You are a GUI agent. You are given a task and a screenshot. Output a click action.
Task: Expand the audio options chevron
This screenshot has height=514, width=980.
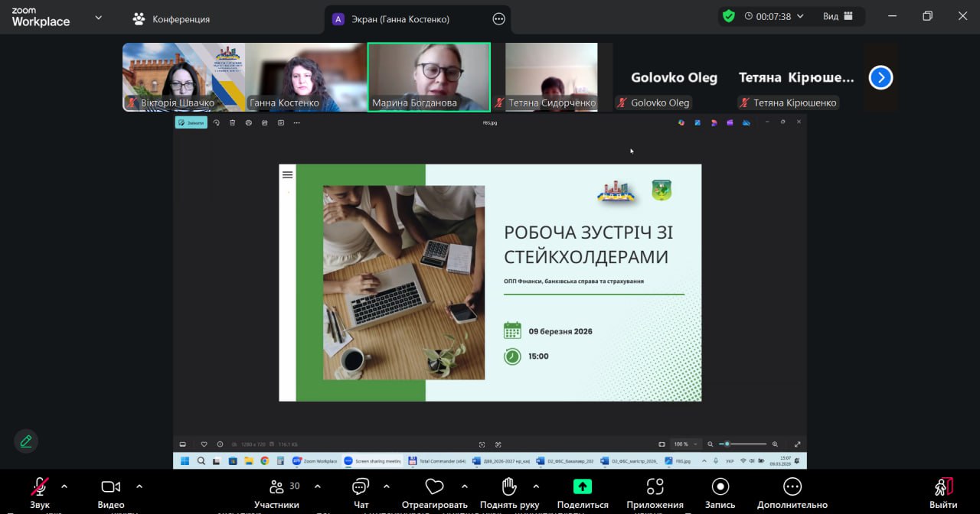click(x=64, y=486)
